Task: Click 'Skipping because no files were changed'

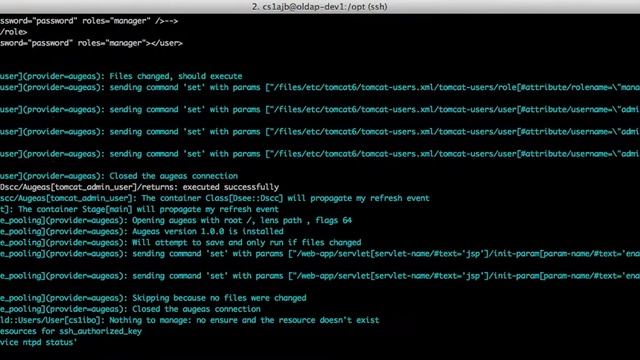Action: coord(219,298)
